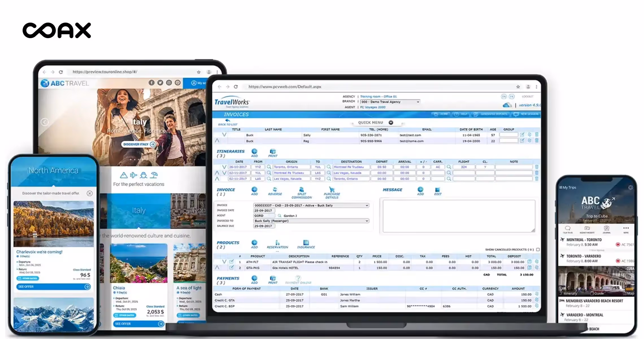This screenshot has height=339, width=644.
Task: Click the Reverse invoice icon
Action: coord(275,190)
